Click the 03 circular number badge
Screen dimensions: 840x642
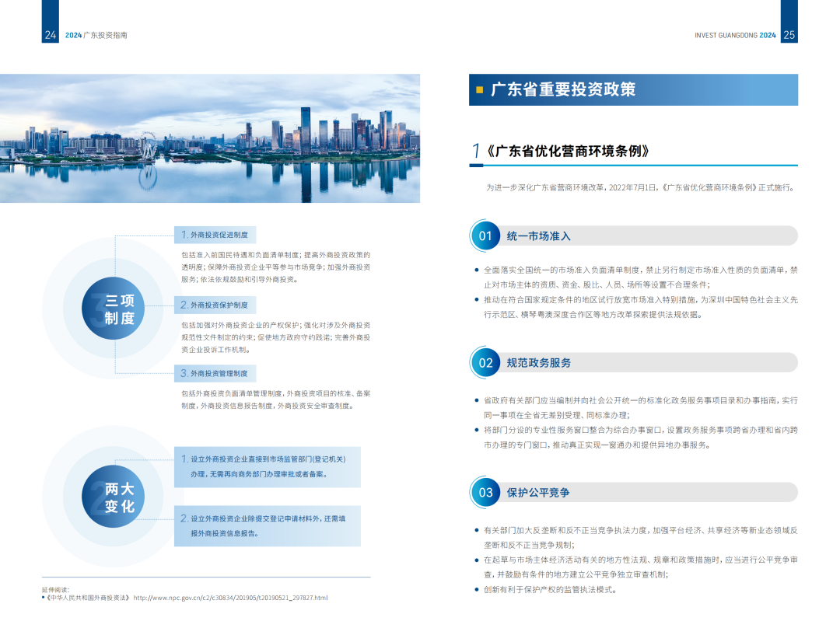485,492
